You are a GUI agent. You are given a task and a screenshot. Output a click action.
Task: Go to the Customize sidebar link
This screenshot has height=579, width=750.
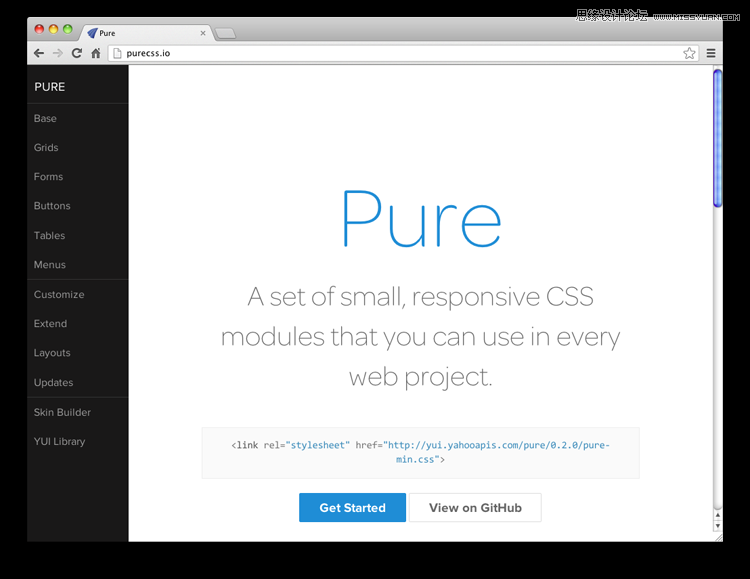point(59,294)
